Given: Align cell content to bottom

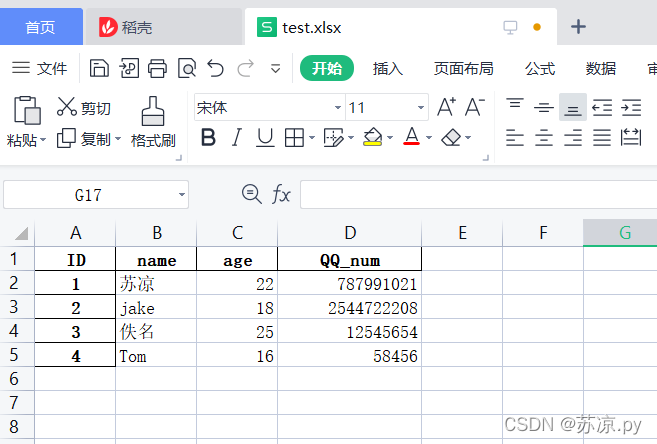Looking at the screenshot, I should [x=573, y=107].
